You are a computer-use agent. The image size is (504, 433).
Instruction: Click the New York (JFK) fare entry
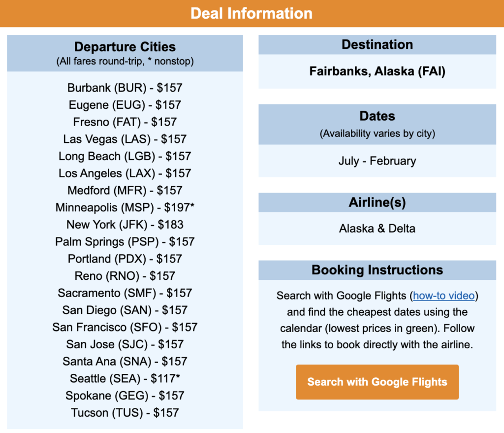coord(125,225)
